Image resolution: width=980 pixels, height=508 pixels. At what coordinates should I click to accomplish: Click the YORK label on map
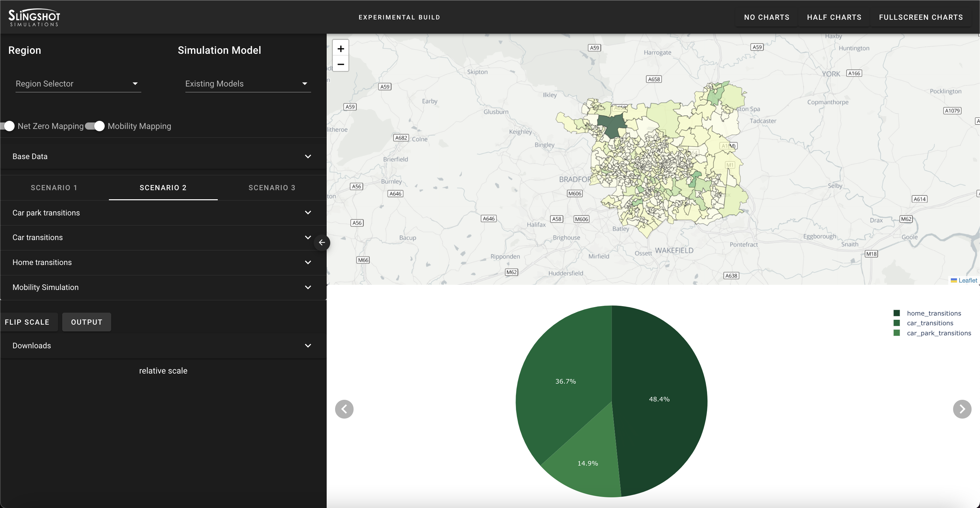831,74
